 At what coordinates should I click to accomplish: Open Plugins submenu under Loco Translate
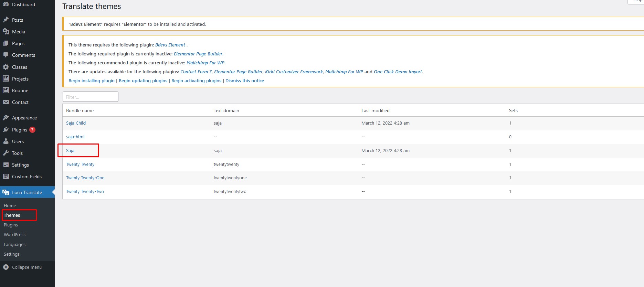11,225
